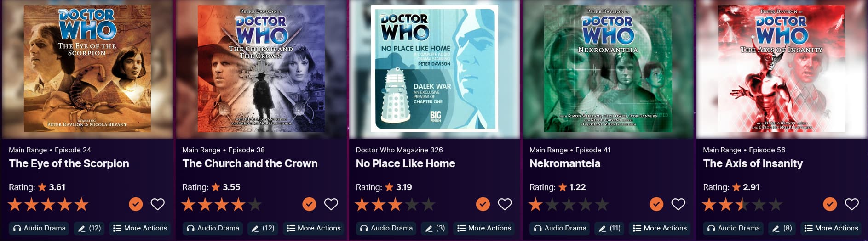This screenshot has height=241, width=868.
Task: Toggle listened checkmark on The Axis of Insanity
Action: point(830,204)
